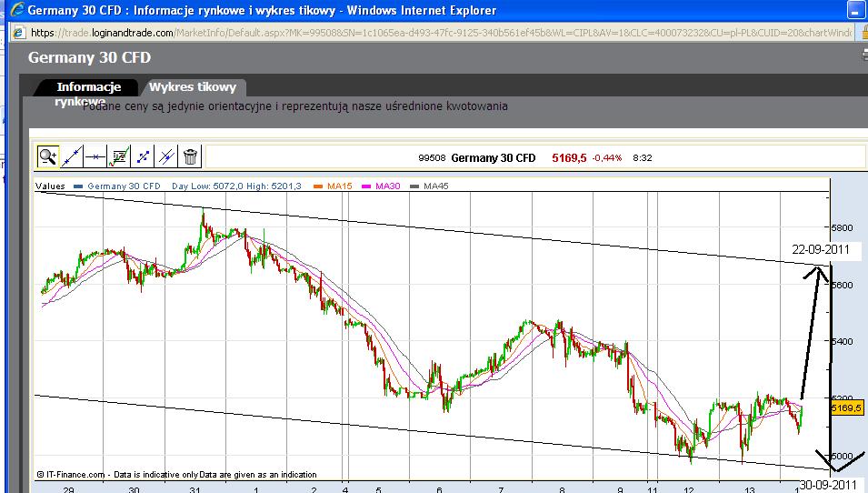The height and width of the screenshot is (493, 868).
Task: Click the current price tag 5169,5 on axis
Action: (x=846, y=409)
